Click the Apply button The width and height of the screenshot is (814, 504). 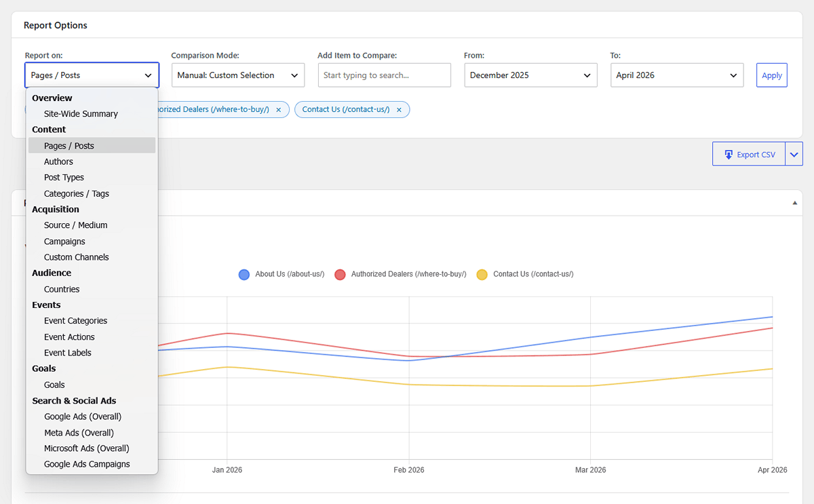(x=772, y=75)
